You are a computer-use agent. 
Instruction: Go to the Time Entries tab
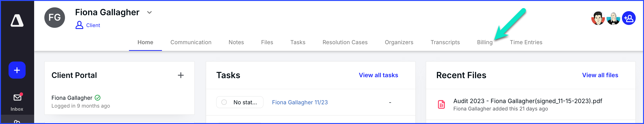click(x=526, y=42)
